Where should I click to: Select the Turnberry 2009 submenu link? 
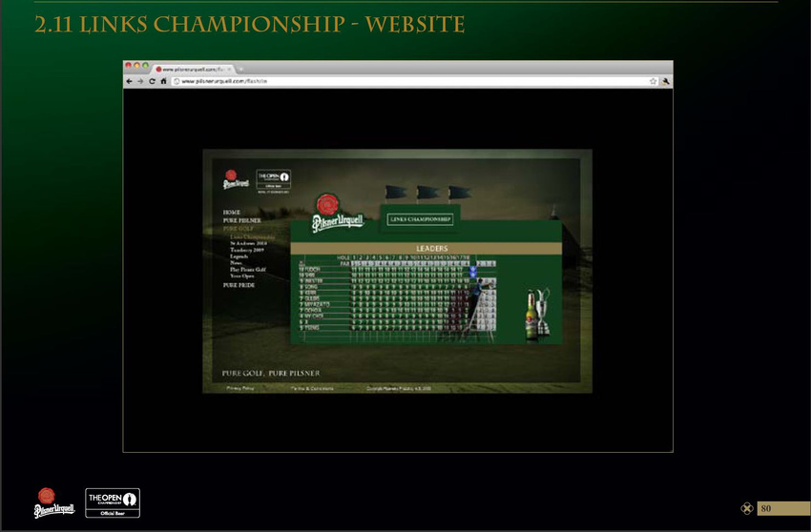(x=247, y=250)
